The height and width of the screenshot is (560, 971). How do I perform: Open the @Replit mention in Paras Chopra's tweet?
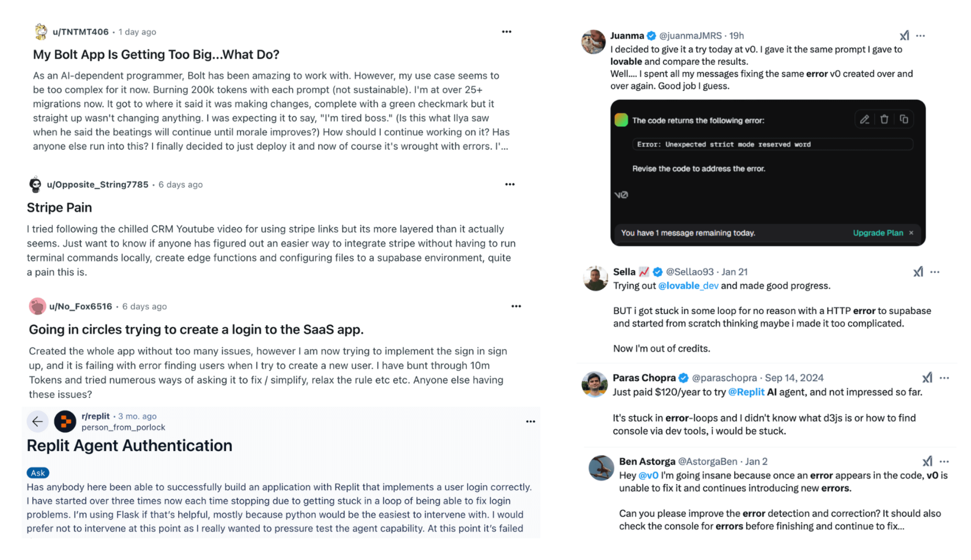pyautogui.click(x=746, y=392)
